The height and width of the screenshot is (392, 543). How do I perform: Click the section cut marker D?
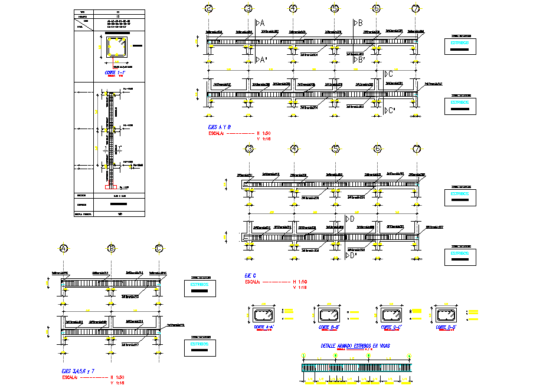coord(350,218)
